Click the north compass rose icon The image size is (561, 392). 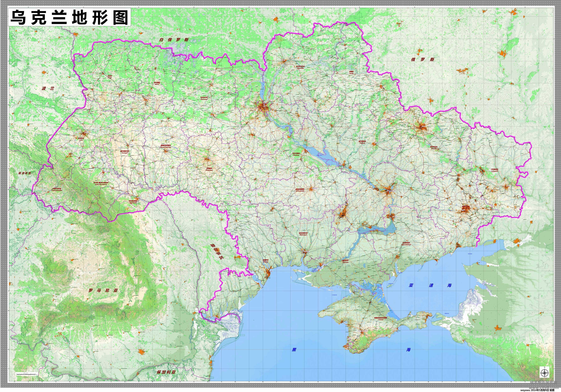coord(544,373)
